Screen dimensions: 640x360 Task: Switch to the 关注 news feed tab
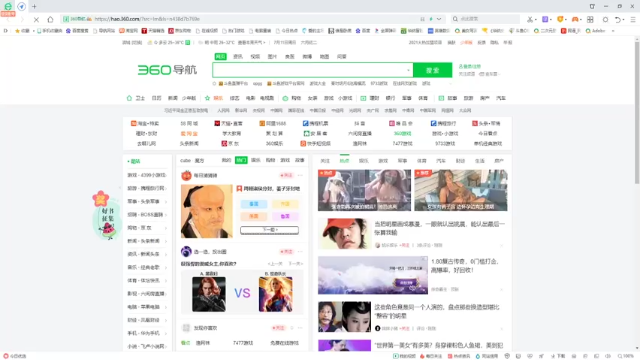click(325, 161)
